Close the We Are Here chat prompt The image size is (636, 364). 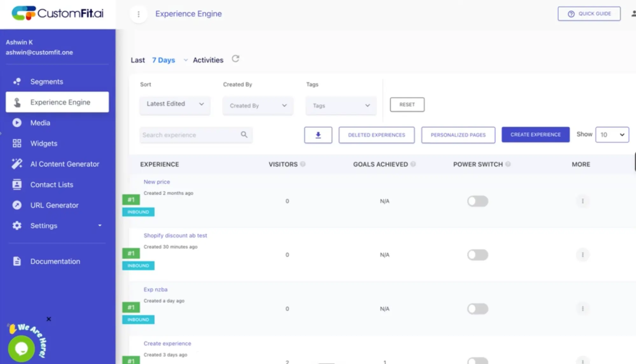49,319
